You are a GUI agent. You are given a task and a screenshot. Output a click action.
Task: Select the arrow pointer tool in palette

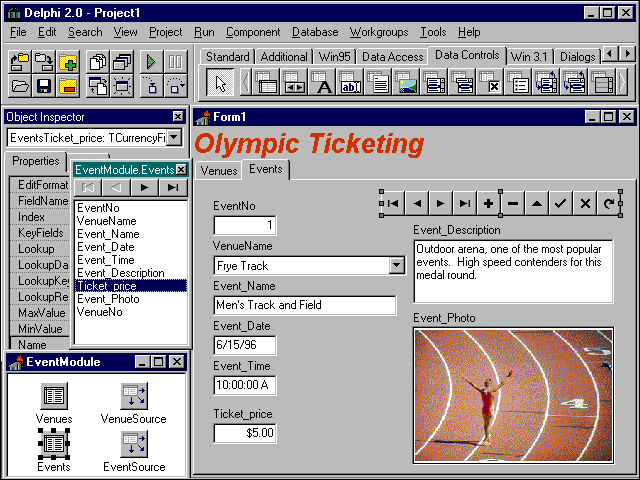coord(222,83)
